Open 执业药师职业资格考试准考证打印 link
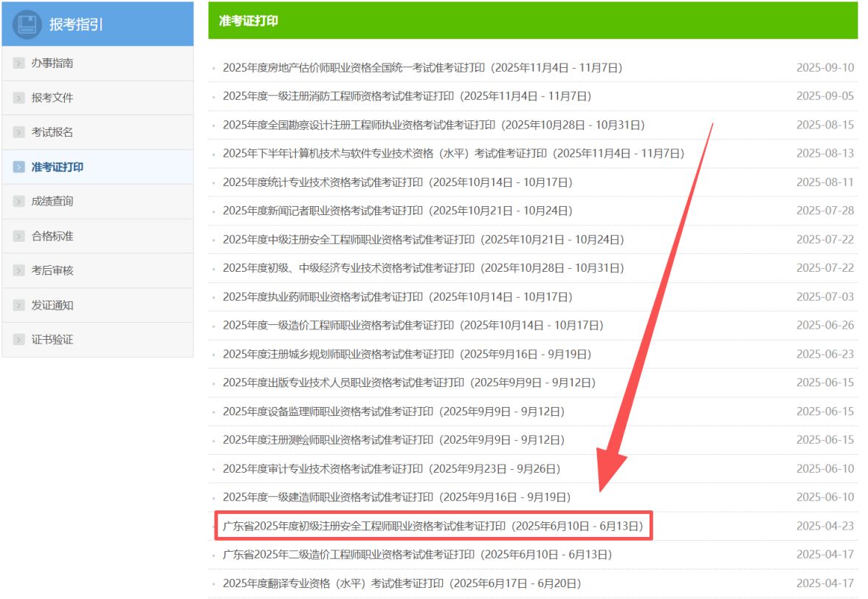The image size is (868, 599). tap(397, 297)
